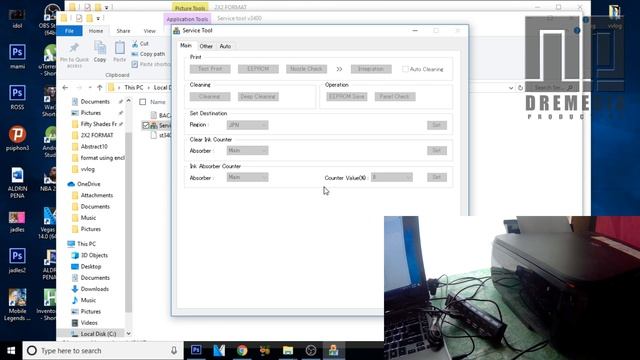Open the ROSS Photoshop file on desktop

click(x=17, y=97)
